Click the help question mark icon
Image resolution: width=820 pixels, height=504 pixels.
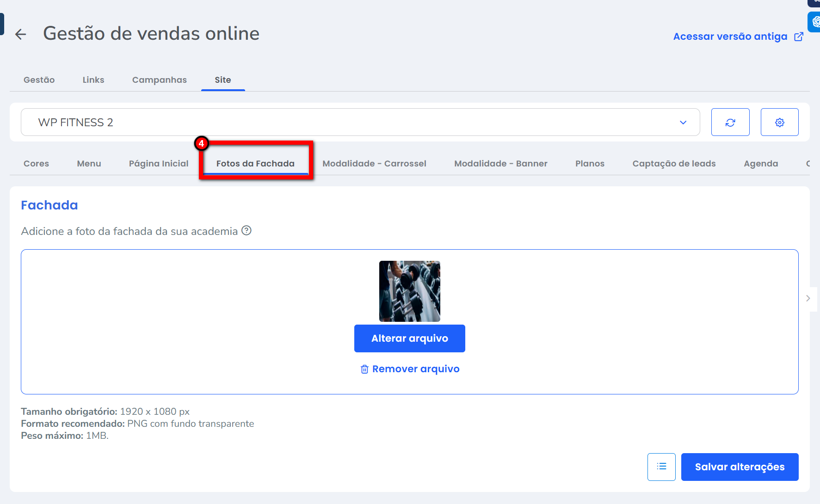point(247,230)
